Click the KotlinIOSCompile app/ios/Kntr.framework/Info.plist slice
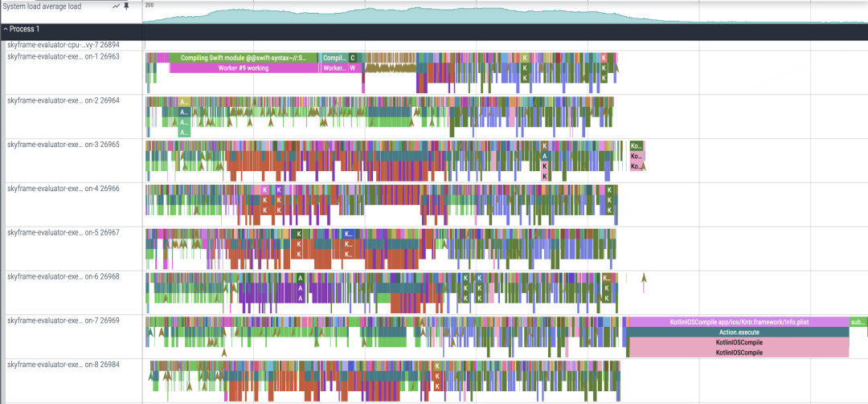868x404 pixels. (739, 321)
